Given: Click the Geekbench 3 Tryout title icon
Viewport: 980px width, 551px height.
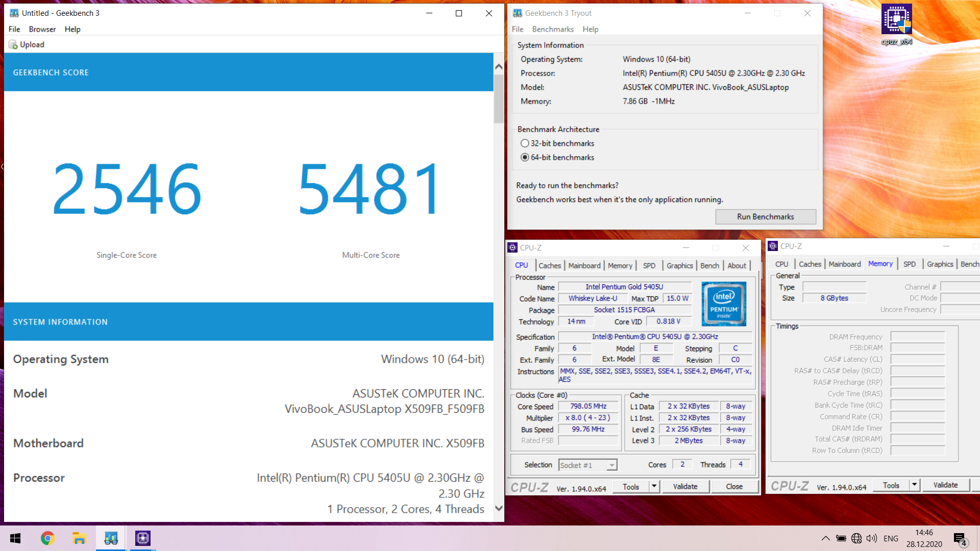Looking at the screenshot, I should 517,13.
